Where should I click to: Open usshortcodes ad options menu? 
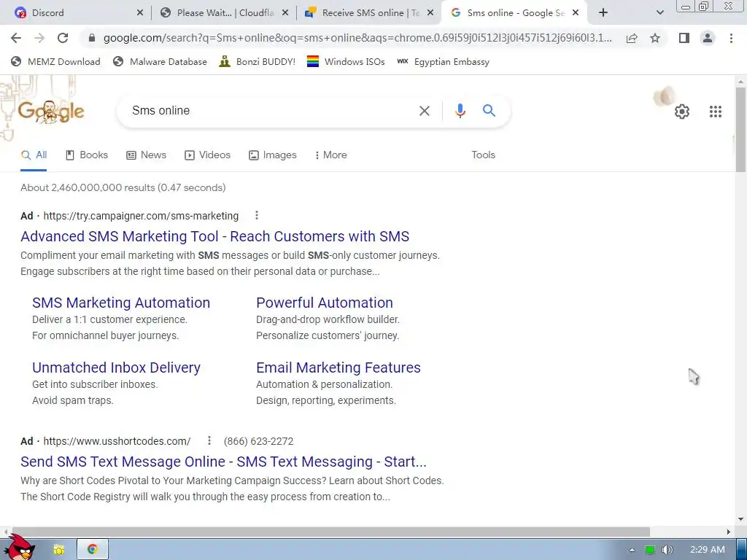click(x=209, y=441)
